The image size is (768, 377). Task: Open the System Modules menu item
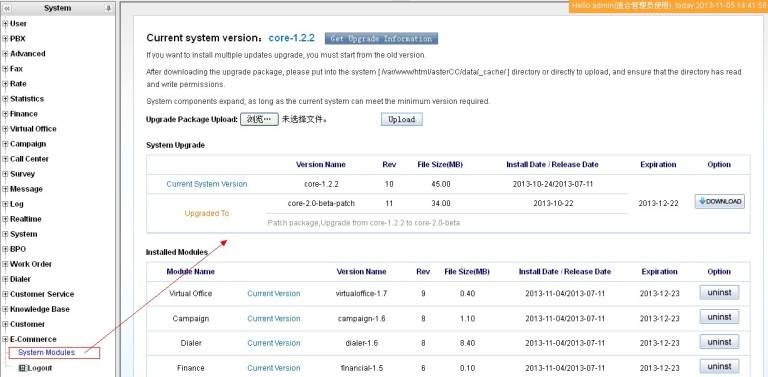tap(47, 353)
